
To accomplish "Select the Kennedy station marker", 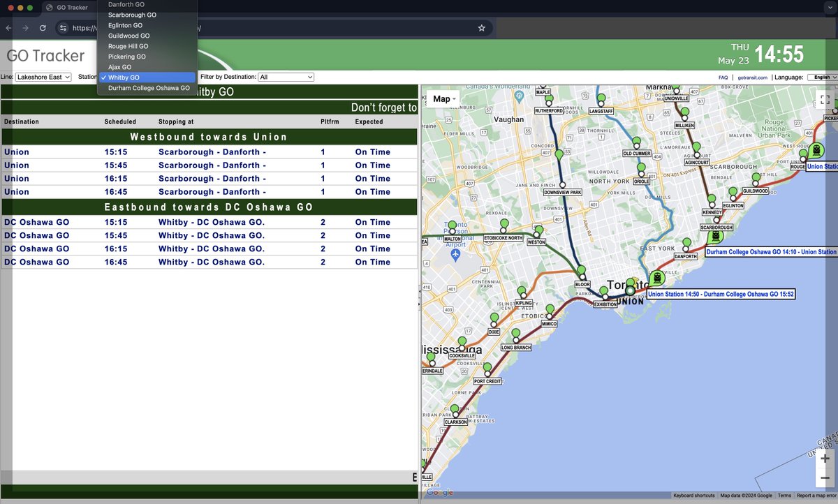I will [x=712, y=200].
